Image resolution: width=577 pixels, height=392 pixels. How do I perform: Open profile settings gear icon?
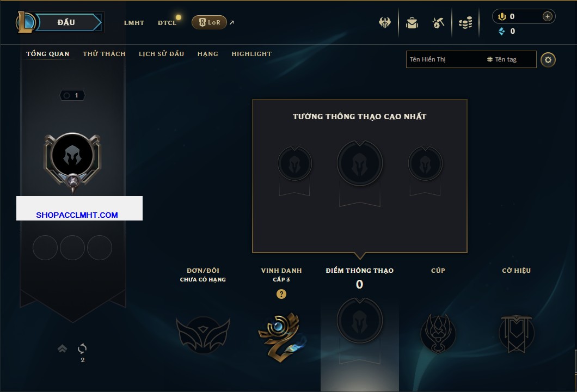(548, 60)
